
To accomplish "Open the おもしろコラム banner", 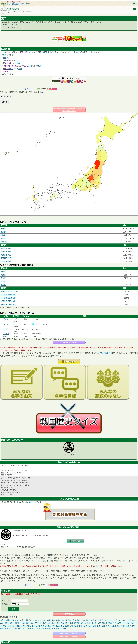I will pos(69,80).
